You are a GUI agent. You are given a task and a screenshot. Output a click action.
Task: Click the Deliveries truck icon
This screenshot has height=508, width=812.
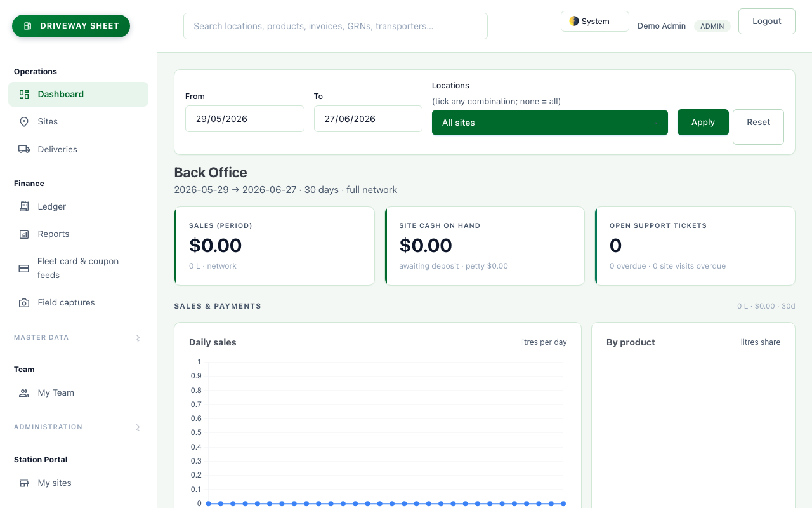click(x=24, y=149)
